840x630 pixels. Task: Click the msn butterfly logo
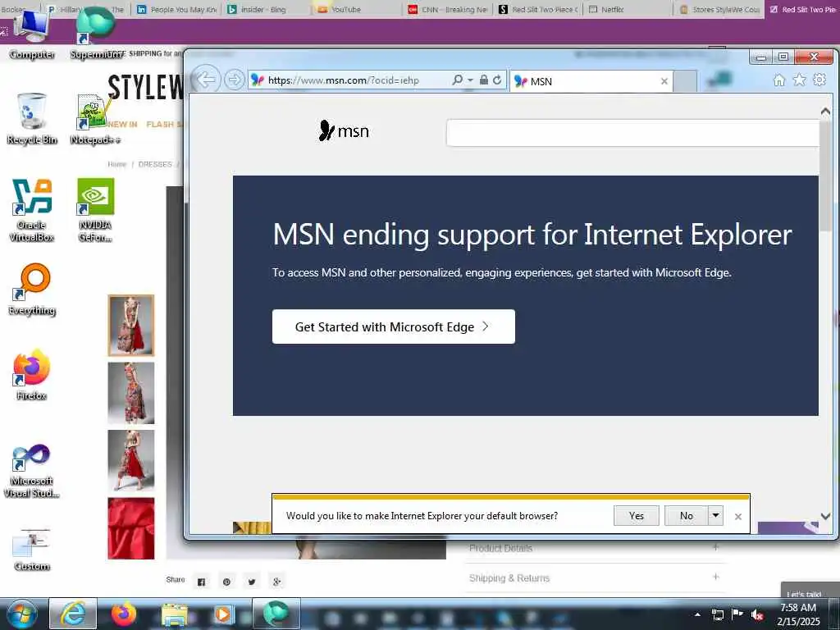click(344, 130)
